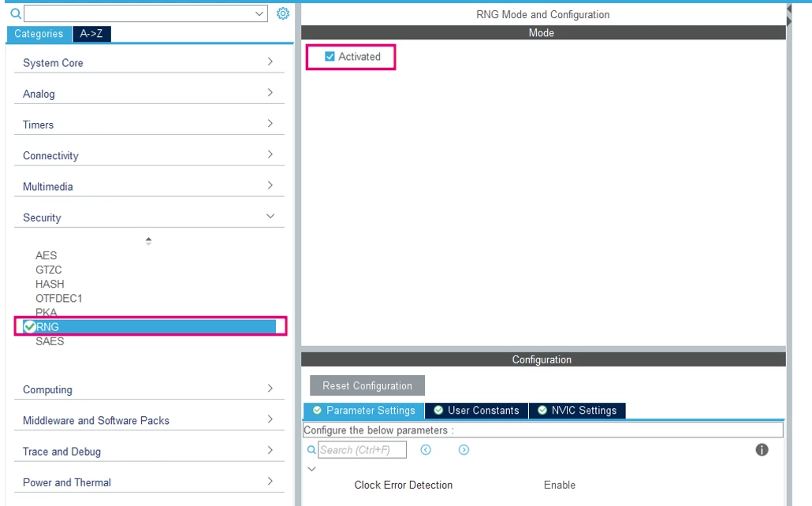Uncheck the Activated checkbox

coord(330,57)
